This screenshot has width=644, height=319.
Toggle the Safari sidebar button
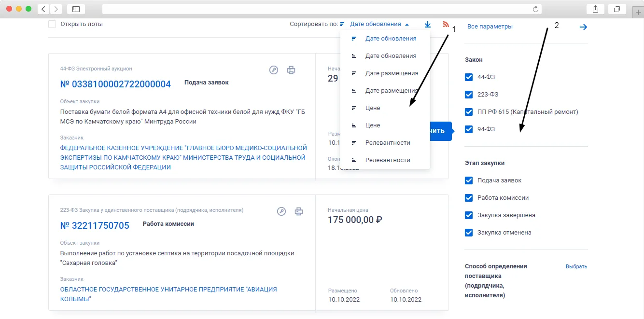coord(76,9)
